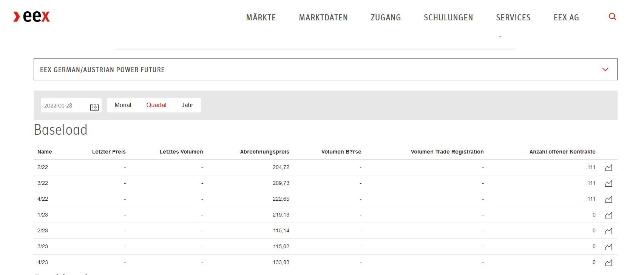
Task: Select the 3/22 contract name
Action: [43, 183]
